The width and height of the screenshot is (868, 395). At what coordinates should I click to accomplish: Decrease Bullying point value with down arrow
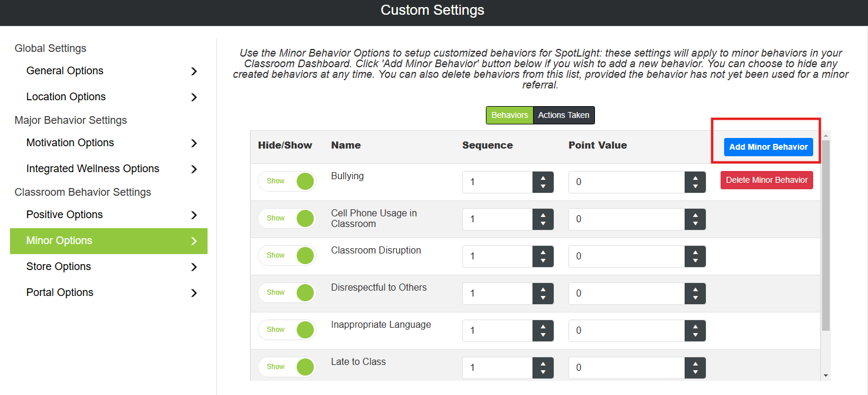pos(695,187)
